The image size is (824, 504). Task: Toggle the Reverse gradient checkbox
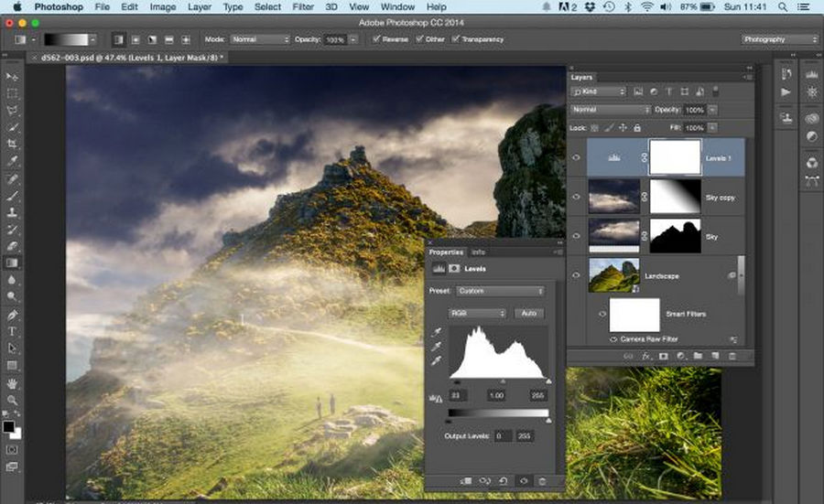tap(390, 39)
